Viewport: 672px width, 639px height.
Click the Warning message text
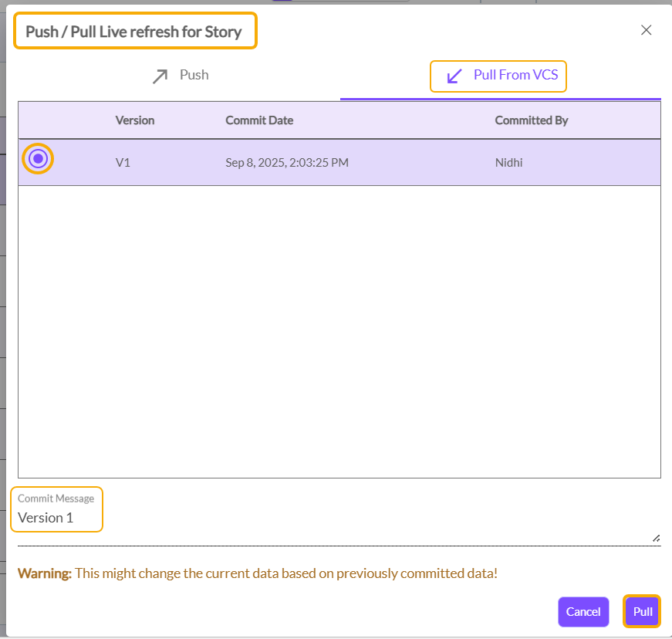[x=258, y=573]
